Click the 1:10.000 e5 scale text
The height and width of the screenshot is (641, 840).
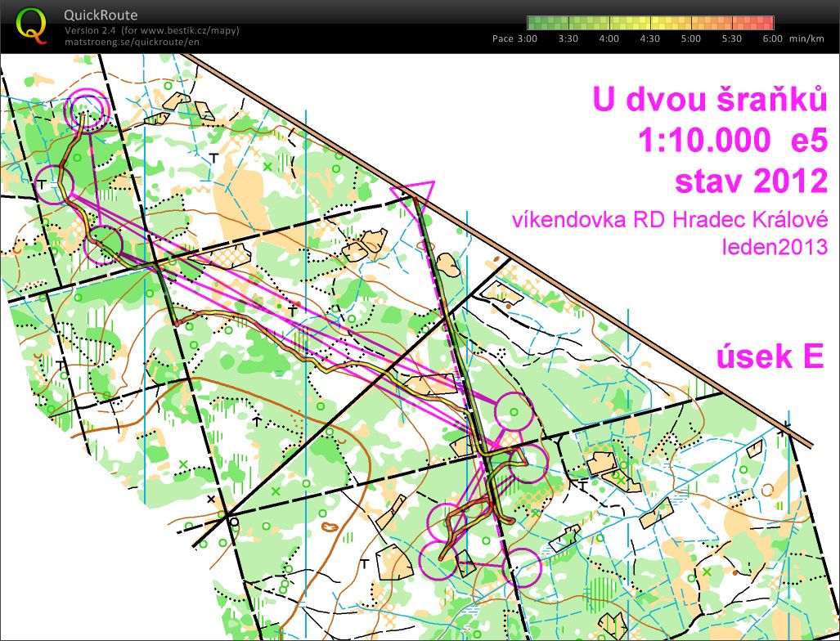coord(733,141)
